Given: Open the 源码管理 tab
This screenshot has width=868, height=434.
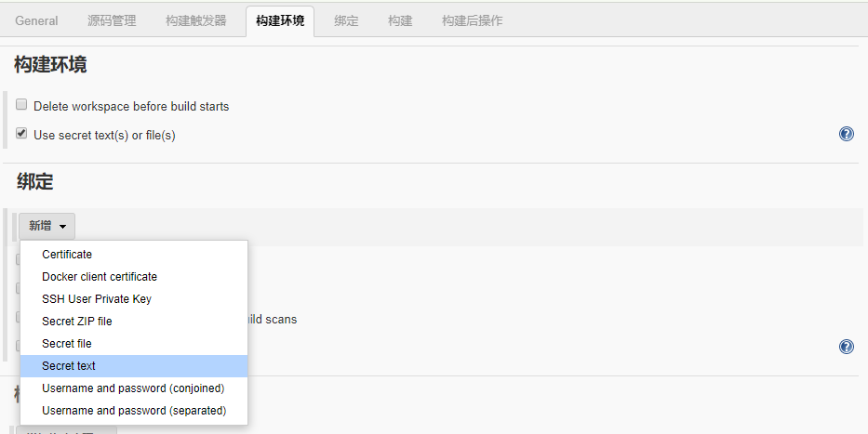Looking at the screenshot, I should (x=112, y=20).
